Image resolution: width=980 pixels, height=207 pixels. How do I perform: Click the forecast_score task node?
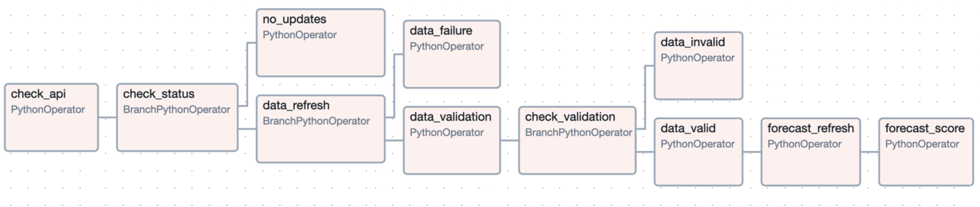(x=926, y=152)
